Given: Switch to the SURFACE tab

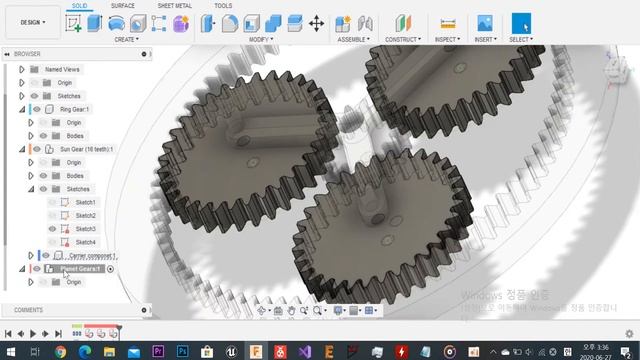Looking at the screenshot, I should point(123,6).
